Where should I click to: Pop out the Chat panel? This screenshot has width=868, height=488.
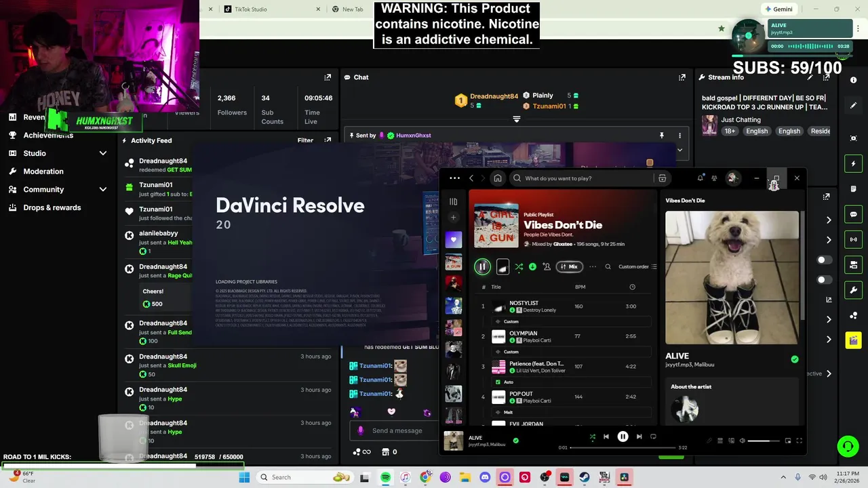tap(682, 77)
